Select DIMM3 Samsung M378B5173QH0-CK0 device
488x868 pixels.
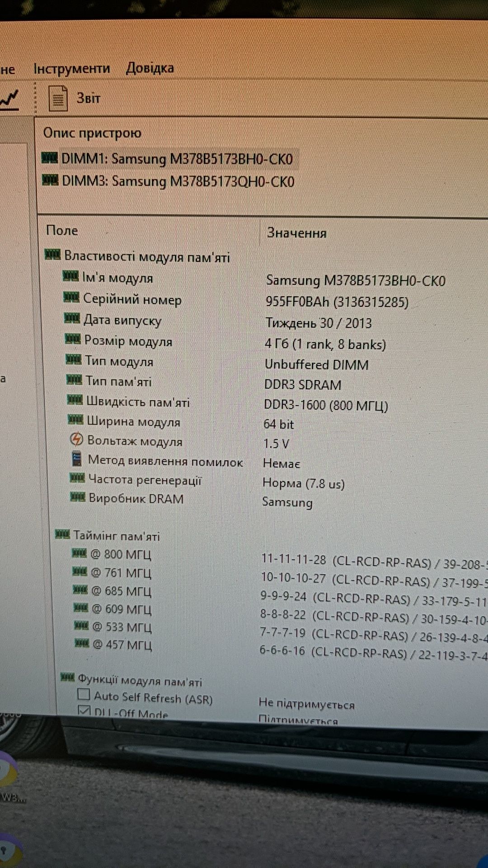point(178,182)
